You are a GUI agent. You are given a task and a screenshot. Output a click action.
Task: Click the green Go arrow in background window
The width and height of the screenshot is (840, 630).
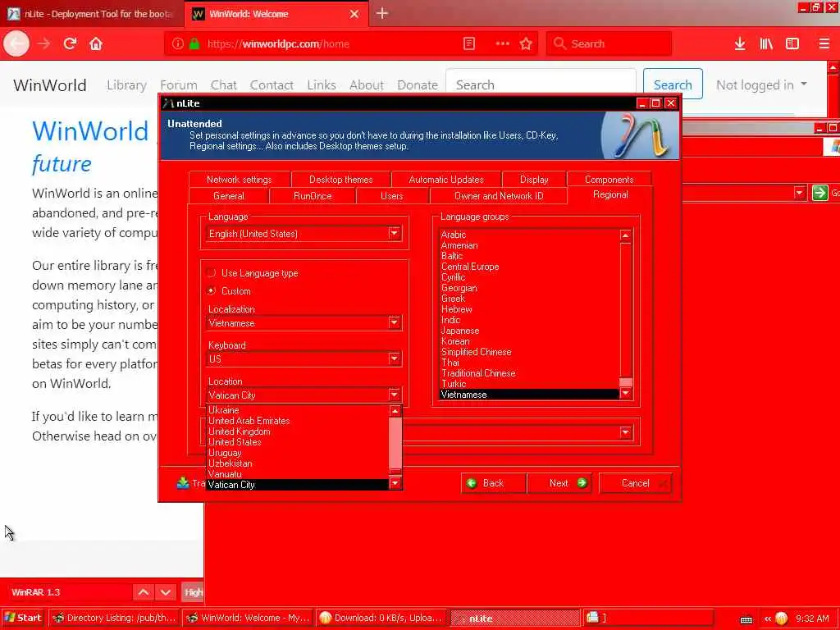pyautogui.click(x=819, y=193)
